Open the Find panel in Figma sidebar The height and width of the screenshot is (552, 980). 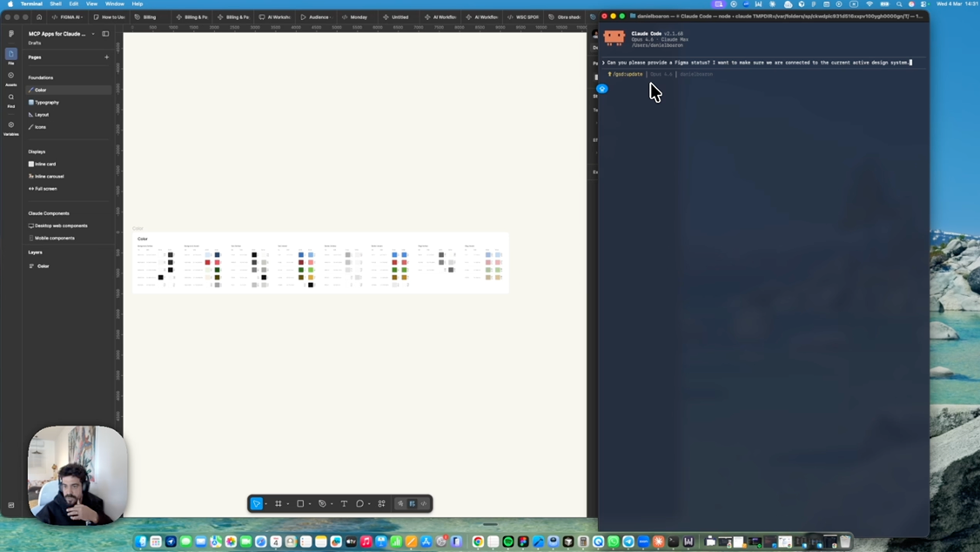[x=10, y=100]
